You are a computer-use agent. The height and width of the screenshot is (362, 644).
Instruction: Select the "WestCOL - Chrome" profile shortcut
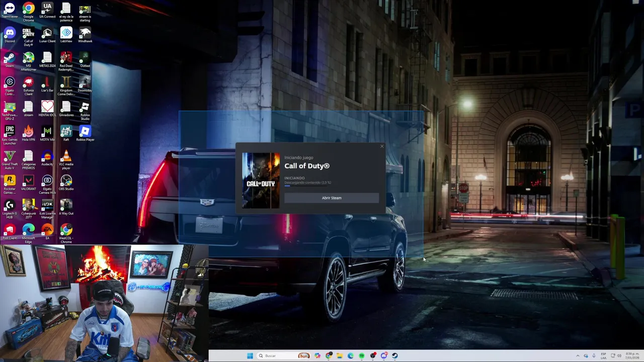pos(66,234)
